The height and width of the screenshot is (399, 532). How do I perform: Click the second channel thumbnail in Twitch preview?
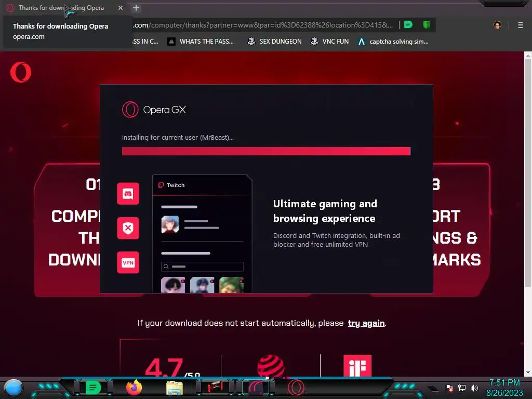tap(202, 285)
